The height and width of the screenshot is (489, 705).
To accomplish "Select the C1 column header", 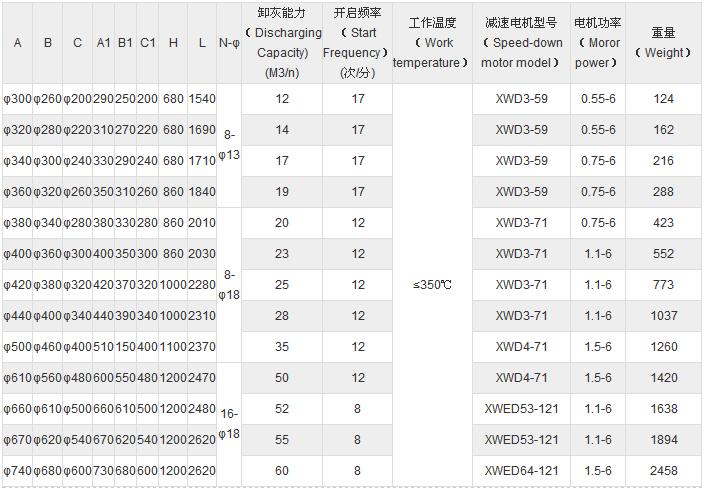I will coord(147,43).
